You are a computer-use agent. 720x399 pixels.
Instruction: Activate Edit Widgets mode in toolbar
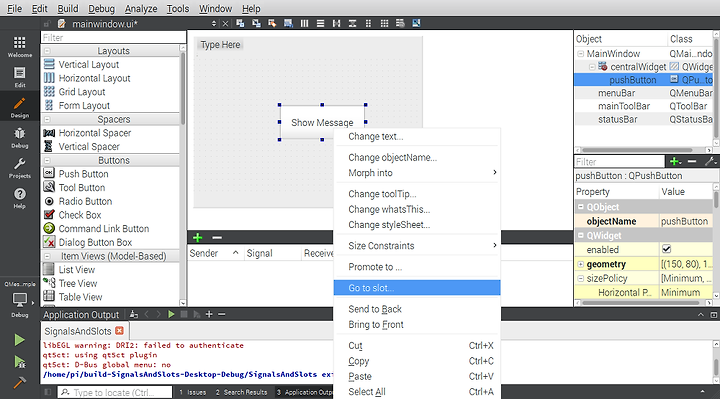coord(240,23)
